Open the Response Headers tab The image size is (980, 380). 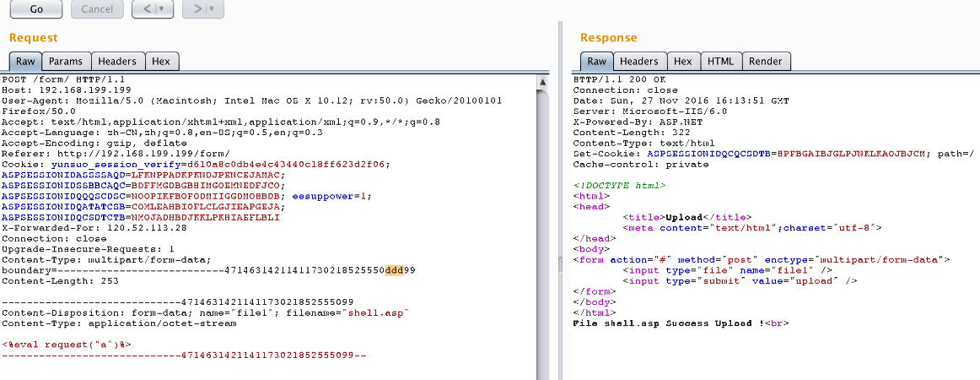click(638, 62)
